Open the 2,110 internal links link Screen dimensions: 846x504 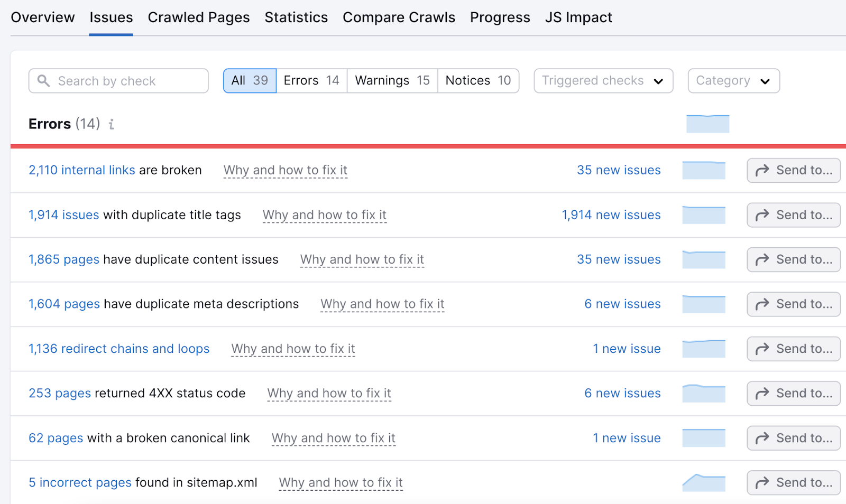click(x=81, y=170)
